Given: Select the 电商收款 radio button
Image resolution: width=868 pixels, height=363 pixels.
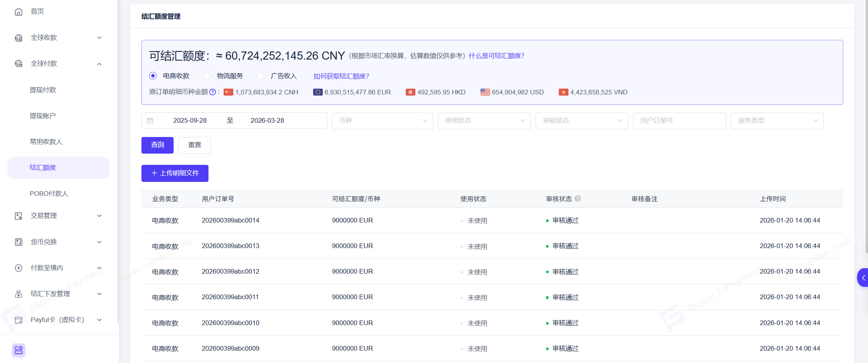Looking at the screenshot, I should point(153,76).
